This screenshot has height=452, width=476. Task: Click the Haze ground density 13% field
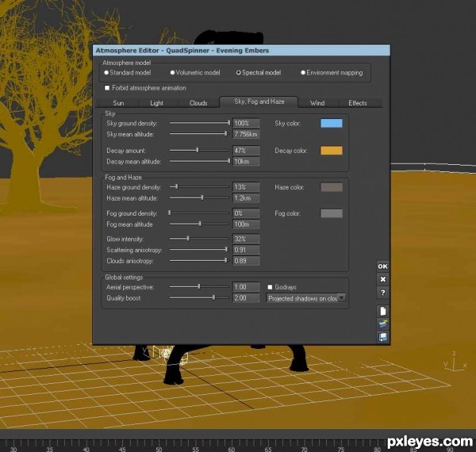246,187
